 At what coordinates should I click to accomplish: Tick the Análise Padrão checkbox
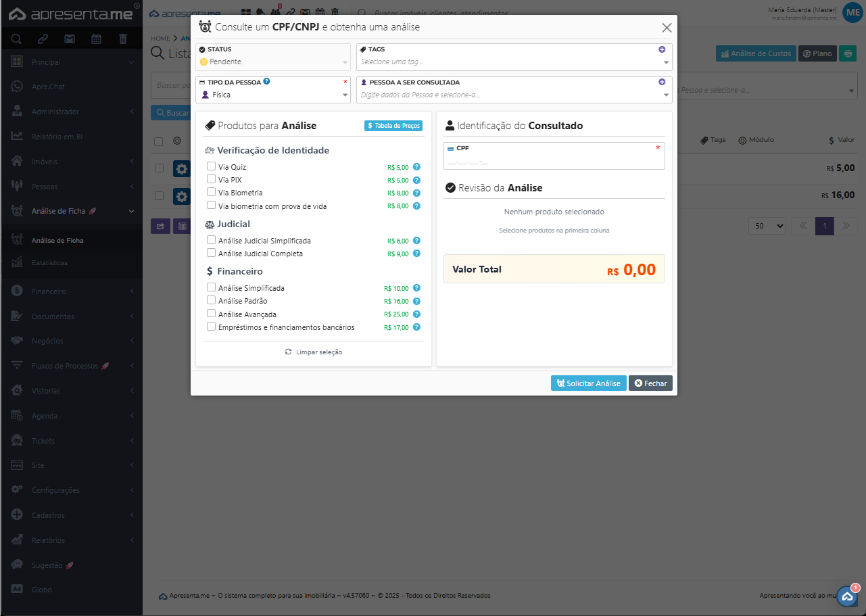(x=212, y=300)
